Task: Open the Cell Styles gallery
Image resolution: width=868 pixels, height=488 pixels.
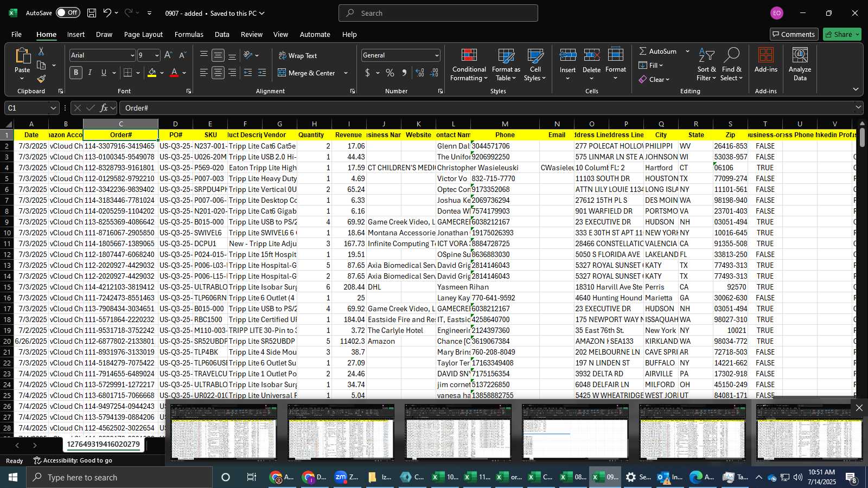Action: click(x=535, y=65)
